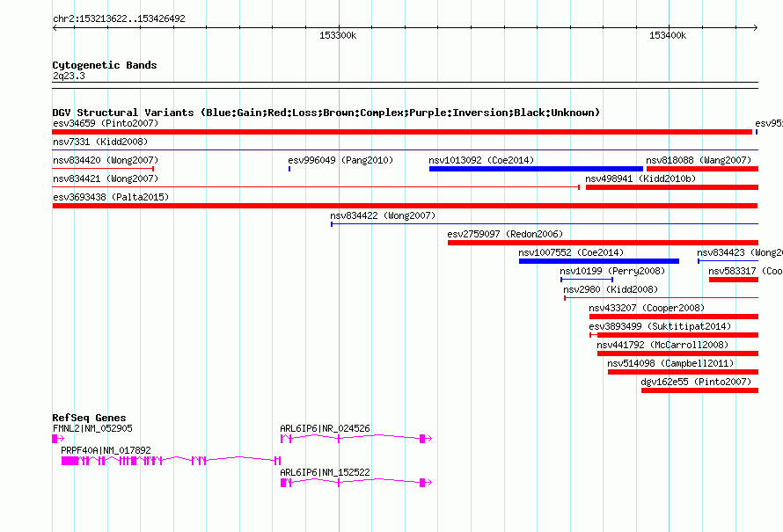Click the Cytogenetic Bands track title
This screenshot has height=532, width=783.
click(x=105, y=65)
